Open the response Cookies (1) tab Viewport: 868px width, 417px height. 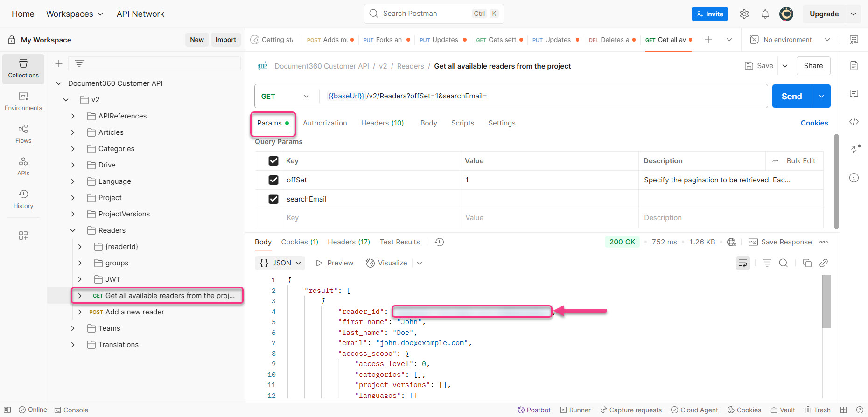(x=300, y=242)
